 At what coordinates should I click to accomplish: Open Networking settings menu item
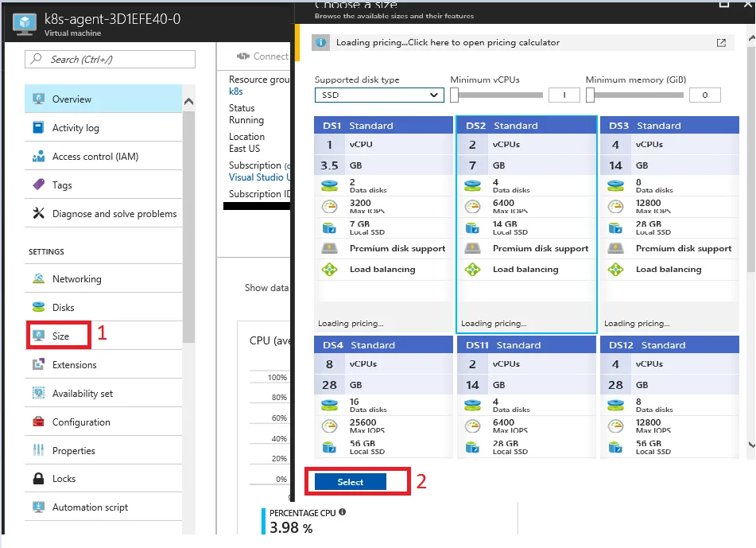click(x=103, y=278)
